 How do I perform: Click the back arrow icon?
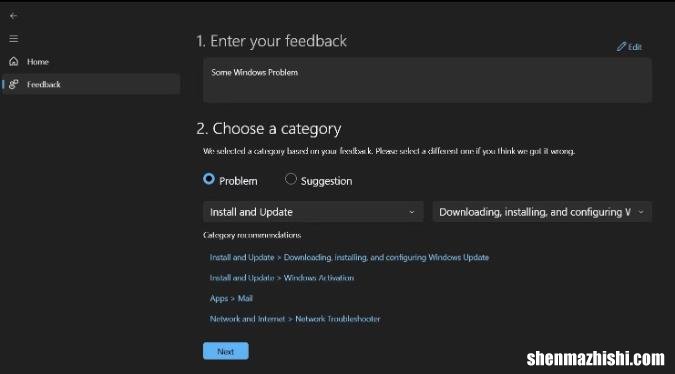pos(13,16)
